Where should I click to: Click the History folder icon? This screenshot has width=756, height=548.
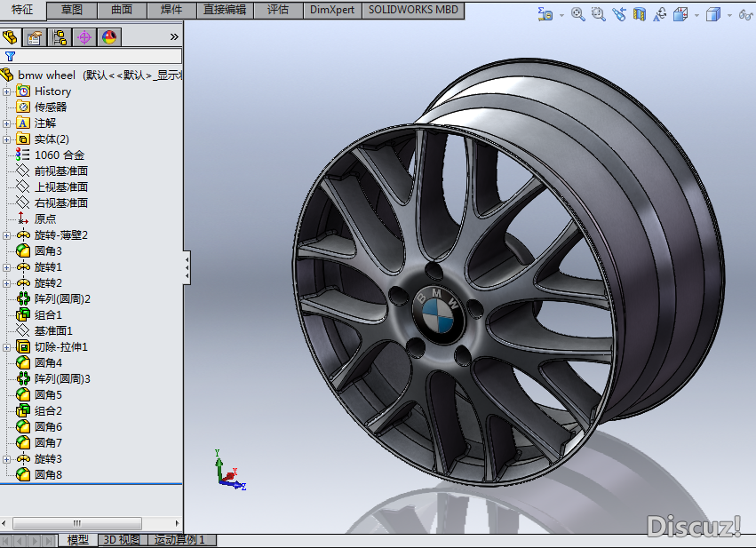23,91
